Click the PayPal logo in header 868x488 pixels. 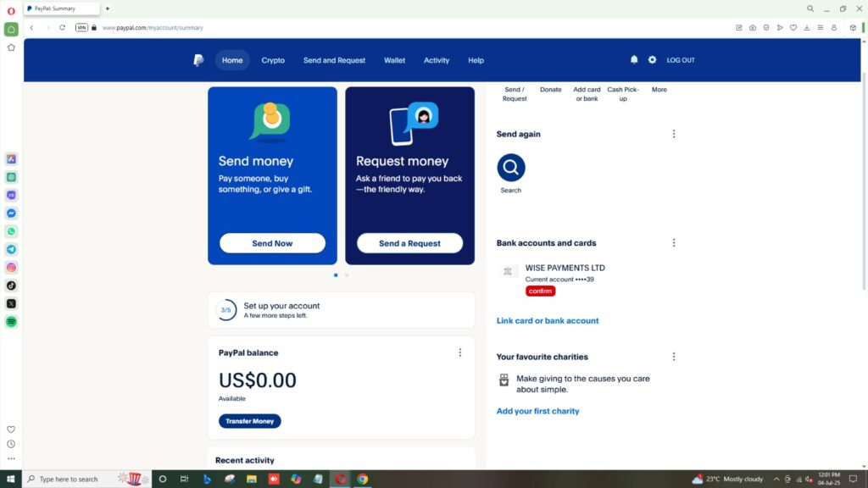(198, 60)
